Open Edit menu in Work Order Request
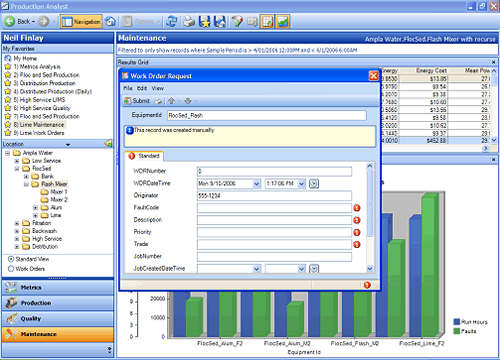The height and width of the screenshot is (360, 500). (x=142, y=88)
